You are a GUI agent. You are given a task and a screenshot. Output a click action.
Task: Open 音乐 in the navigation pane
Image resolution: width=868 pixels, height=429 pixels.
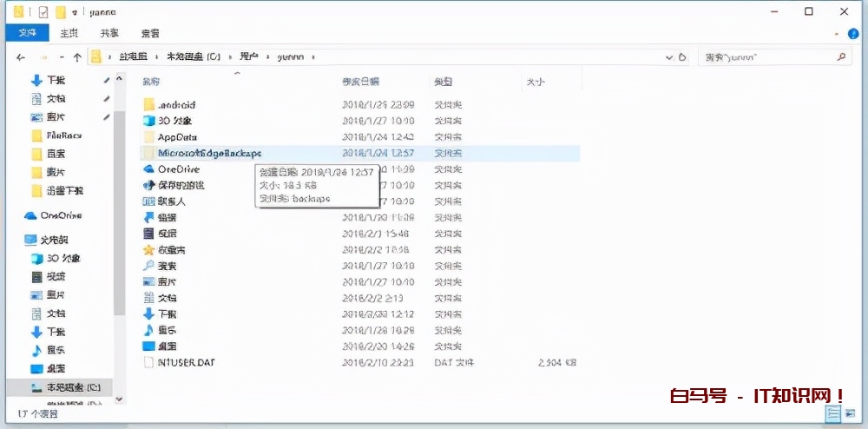[x=48, y=350]
